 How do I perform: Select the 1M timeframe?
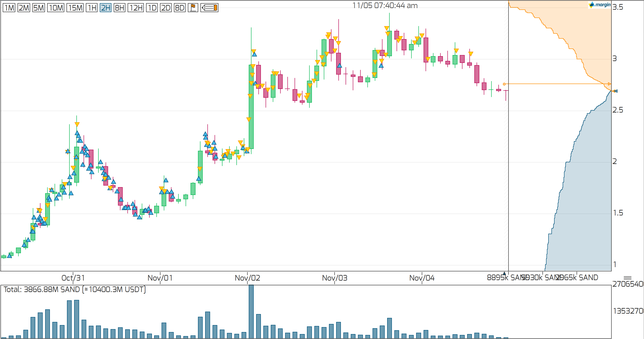click(9, 8)
